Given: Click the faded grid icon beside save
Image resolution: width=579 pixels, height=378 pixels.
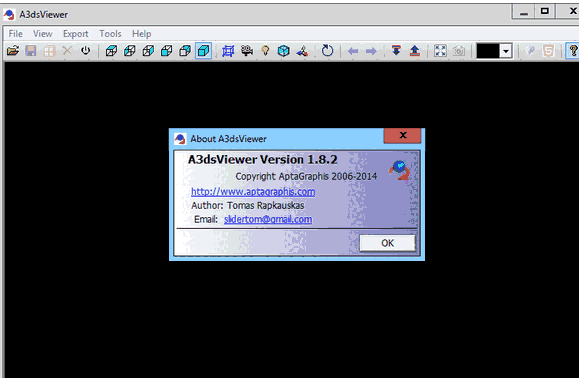Looking at the screenshot, I should point(49,51).
